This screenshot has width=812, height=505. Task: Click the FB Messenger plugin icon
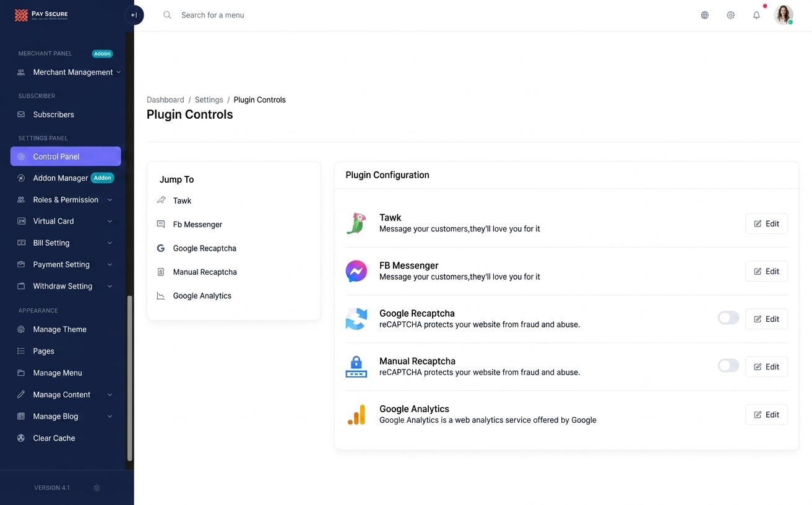coord(356,271)
